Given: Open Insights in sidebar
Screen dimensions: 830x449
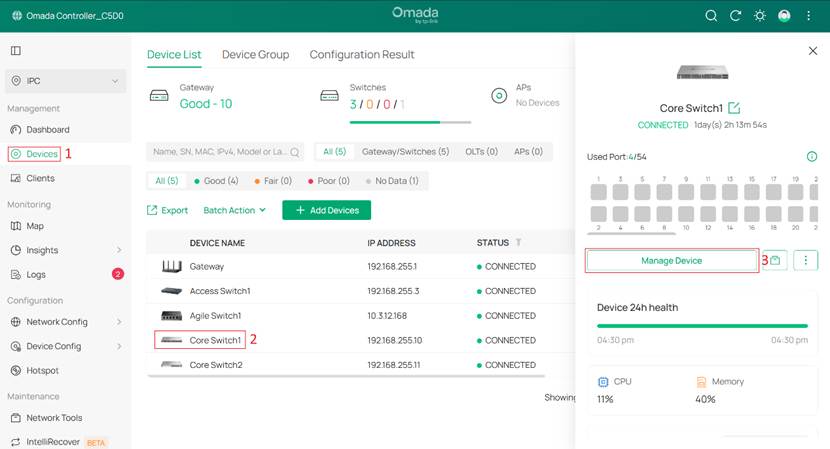Looking at the screenshot, I should [42, 250].
